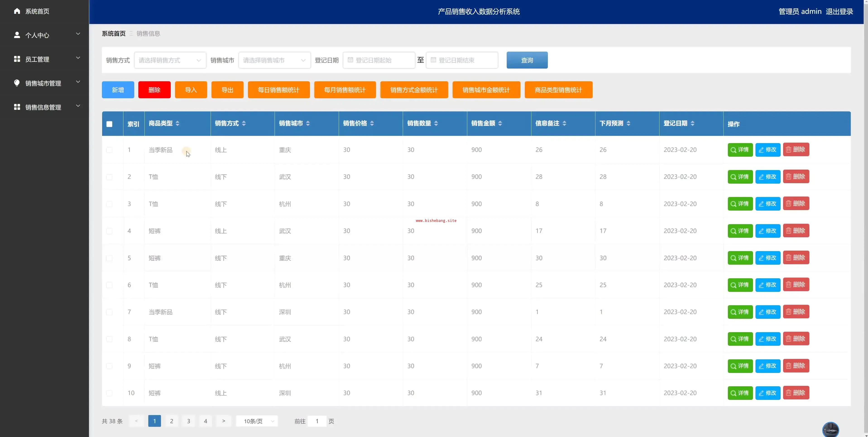The image size is (868, 437).
Task: Click the person icon next to 个人中心
Action: (x=17, y=35)
